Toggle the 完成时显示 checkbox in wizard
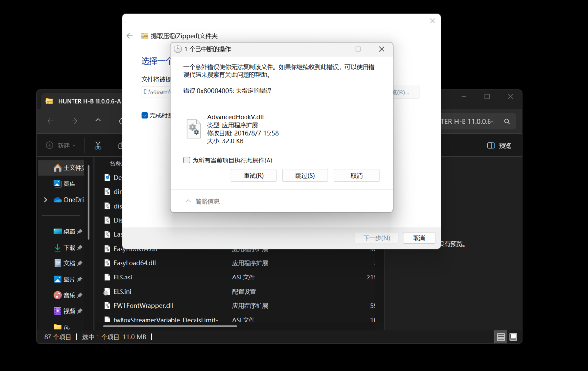This screenshot has height=371, width=588. (x=145, y=116)
